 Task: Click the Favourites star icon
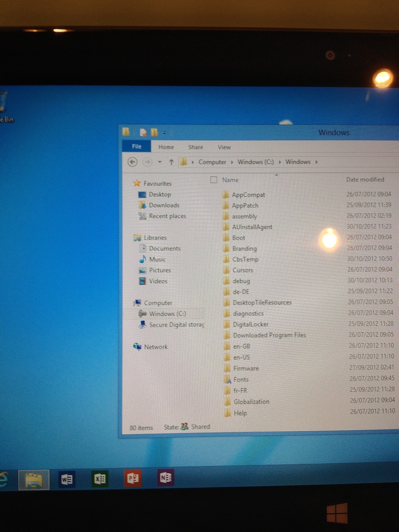(x=137, y=183)
